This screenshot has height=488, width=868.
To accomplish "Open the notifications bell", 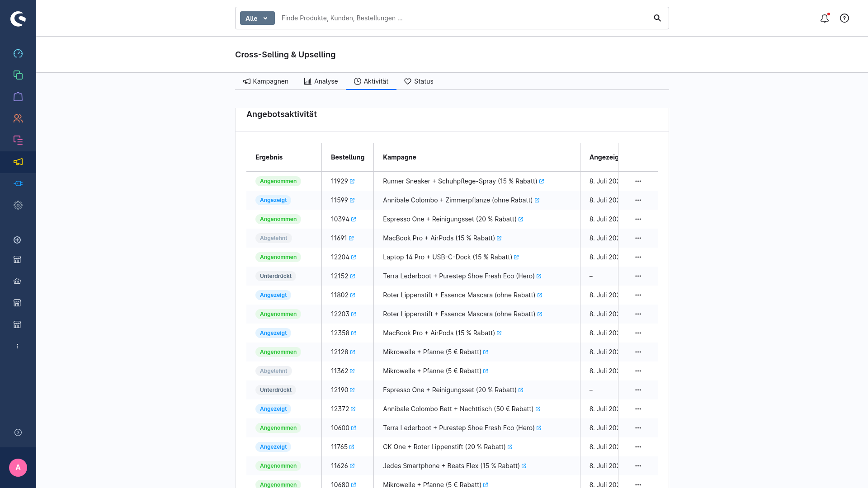I will click(x=825, y=18).
